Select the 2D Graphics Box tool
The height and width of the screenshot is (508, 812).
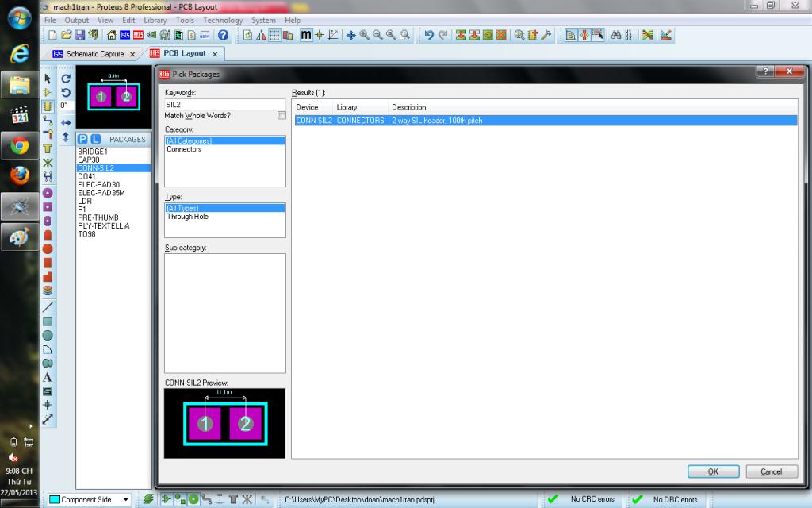(48, 321)
